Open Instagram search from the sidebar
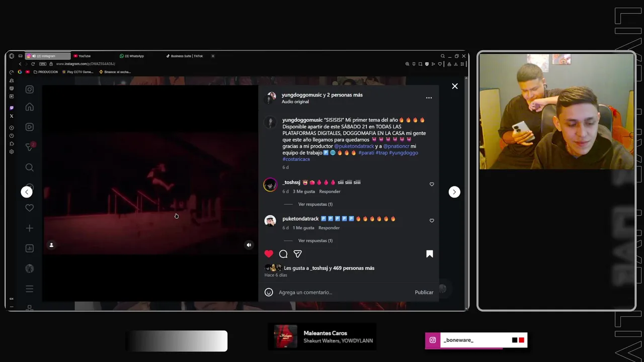The width and height of the screenshot is (644, 362). (30, 167)
